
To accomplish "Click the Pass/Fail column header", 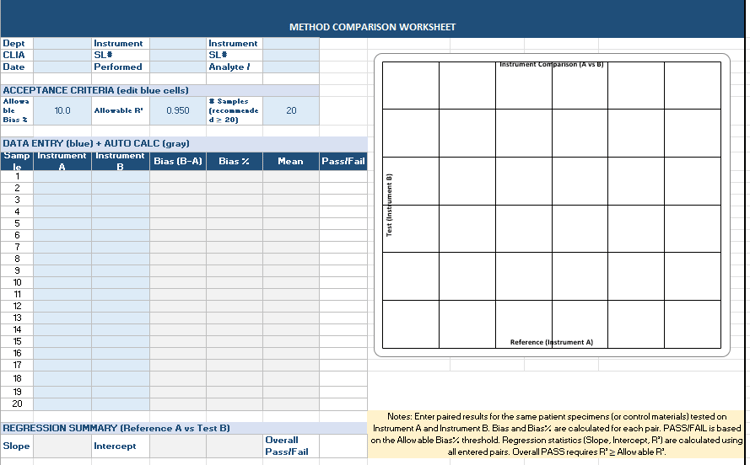I will [343, 161].
